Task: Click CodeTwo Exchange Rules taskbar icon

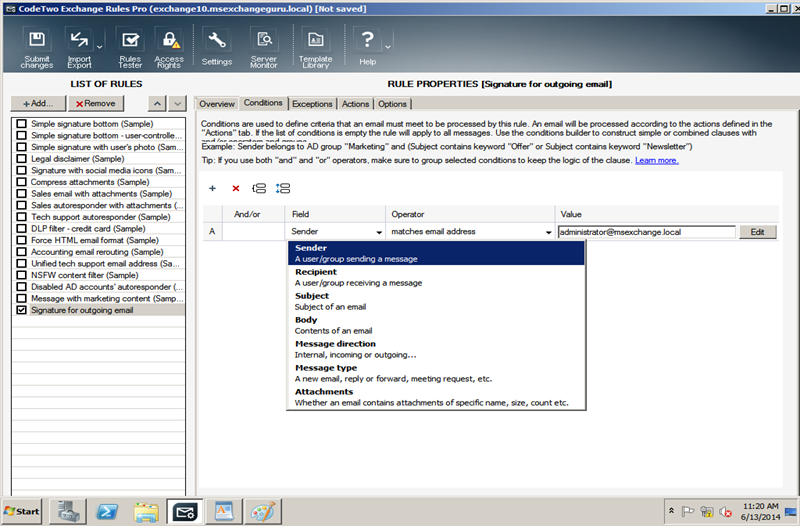Action: (185, 511)
